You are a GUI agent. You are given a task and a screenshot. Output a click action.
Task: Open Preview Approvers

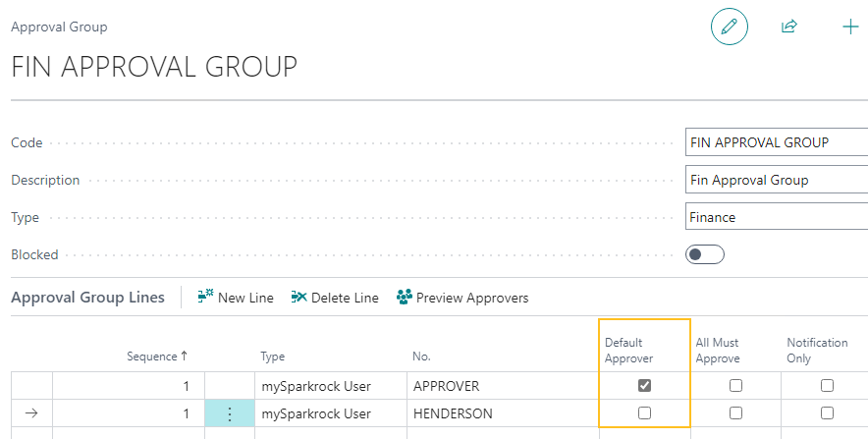coord(461,298)
